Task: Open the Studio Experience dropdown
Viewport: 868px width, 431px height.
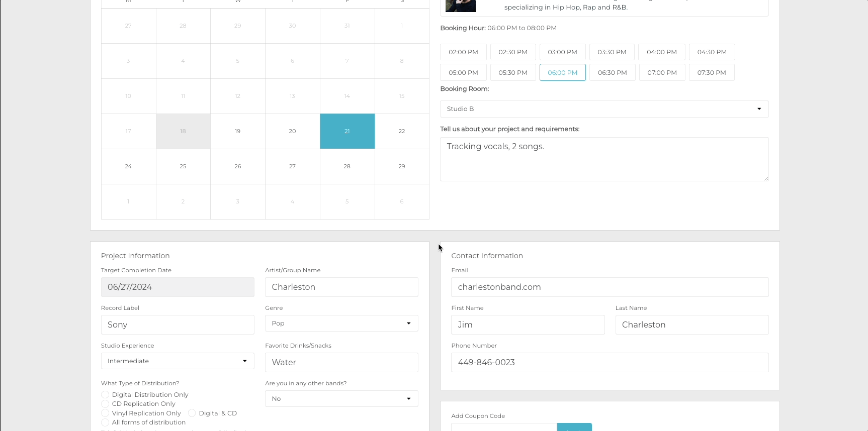Action: coord(178,361)
